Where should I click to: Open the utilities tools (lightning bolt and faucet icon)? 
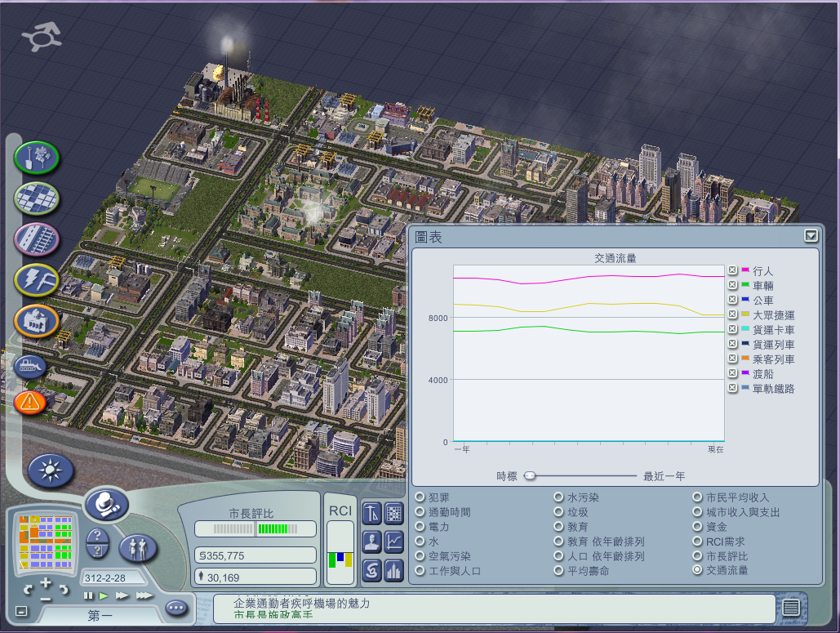(x=37, y=280)
